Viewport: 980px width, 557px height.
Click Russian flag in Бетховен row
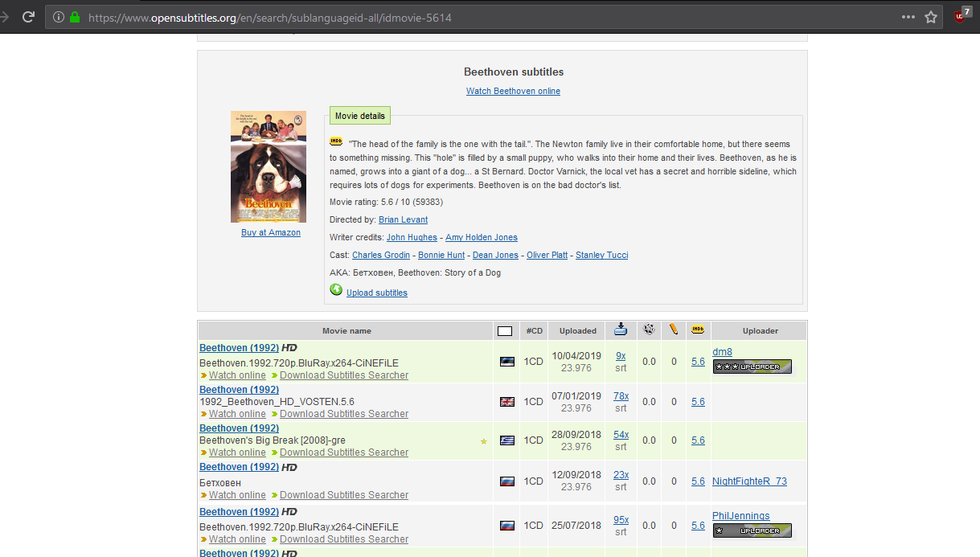(506, 481)
